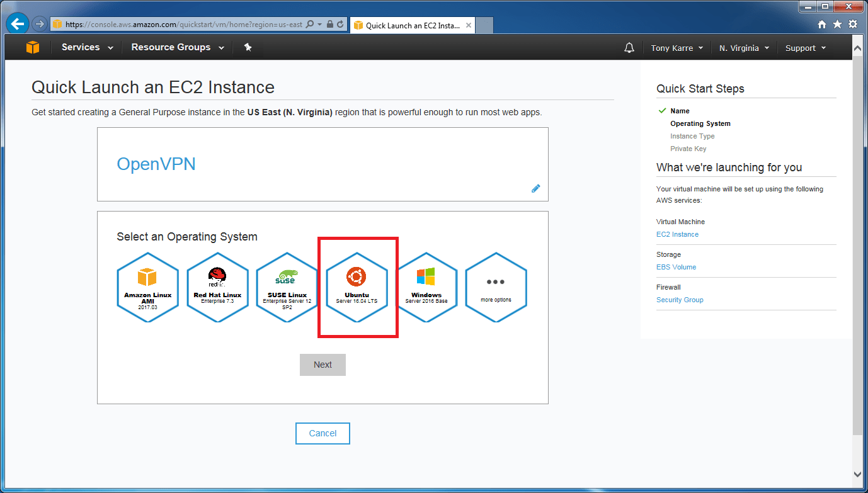The image size is (868, 493).
Task: Select the Red Hat Linux Enterprise 7.3 hexagon
Action: click(217, 287)
